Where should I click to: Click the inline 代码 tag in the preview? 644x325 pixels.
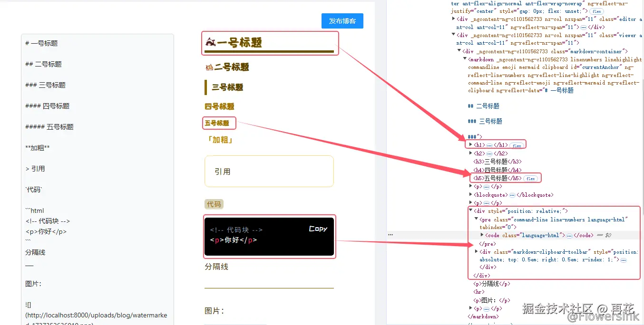click(x=214, y=204)
